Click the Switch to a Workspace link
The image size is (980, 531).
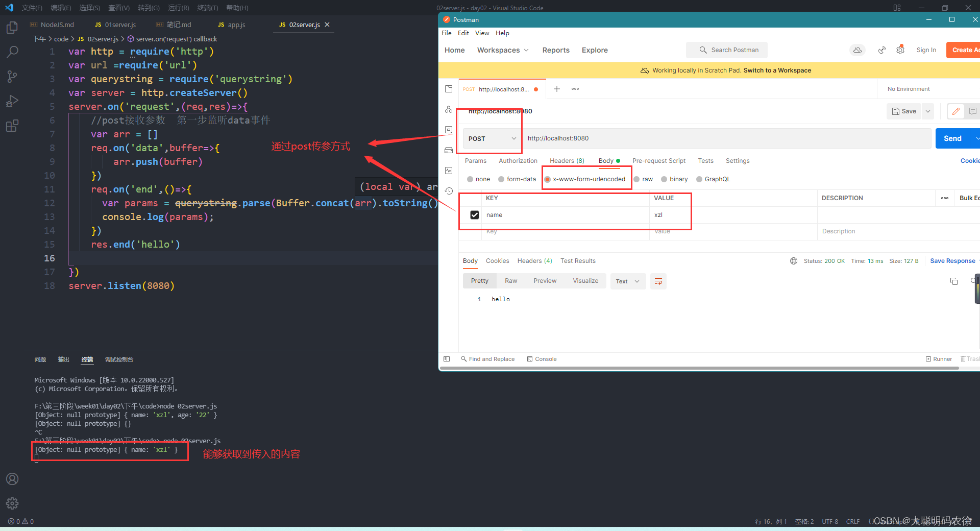[777, 70]
